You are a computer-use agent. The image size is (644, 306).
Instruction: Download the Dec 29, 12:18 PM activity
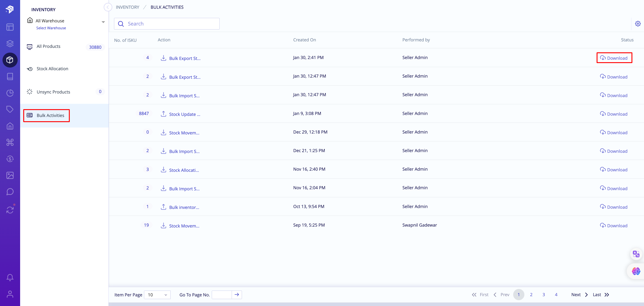[x=614, y=132]
